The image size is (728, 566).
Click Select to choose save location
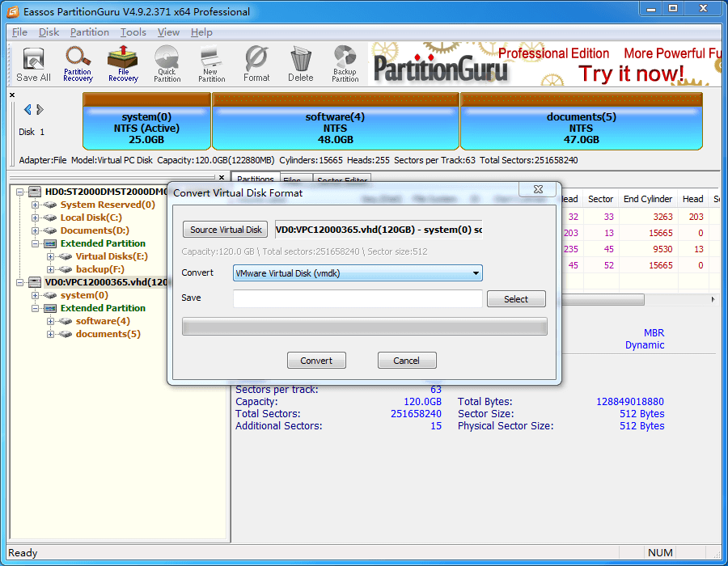(x=516, y=299)
